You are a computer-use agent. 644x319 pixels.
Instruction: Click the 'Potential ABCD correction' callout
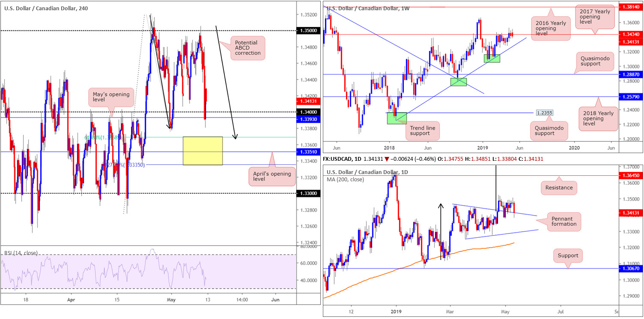(x=247, y=48)
